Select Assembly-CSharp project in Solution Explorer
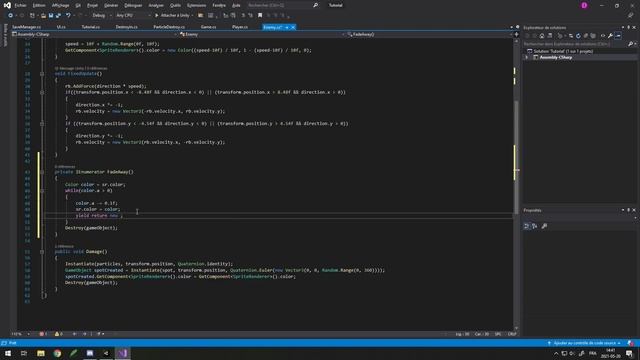 [x=556, y=58]
